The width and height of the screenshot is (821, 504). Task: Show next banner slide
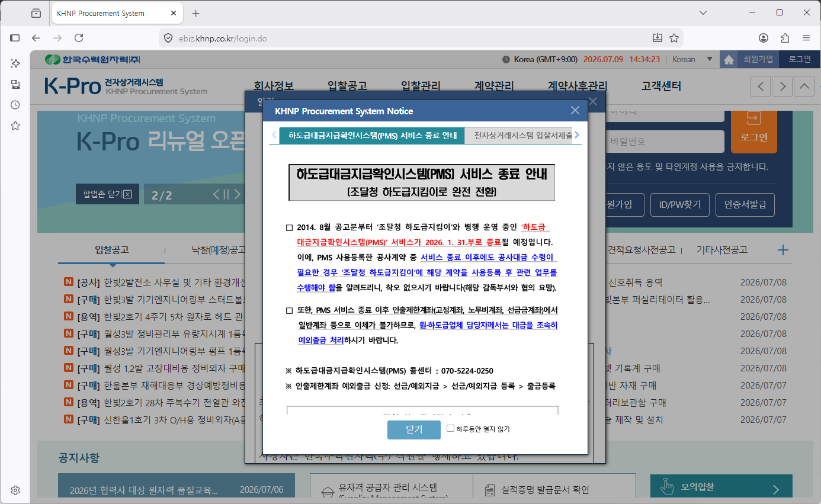click(x=238, y=194)
